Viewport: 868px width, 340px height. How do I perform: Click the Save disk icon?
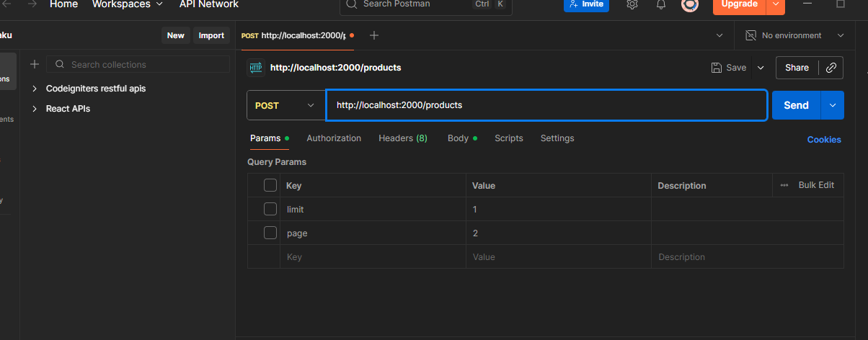[717, 68]
